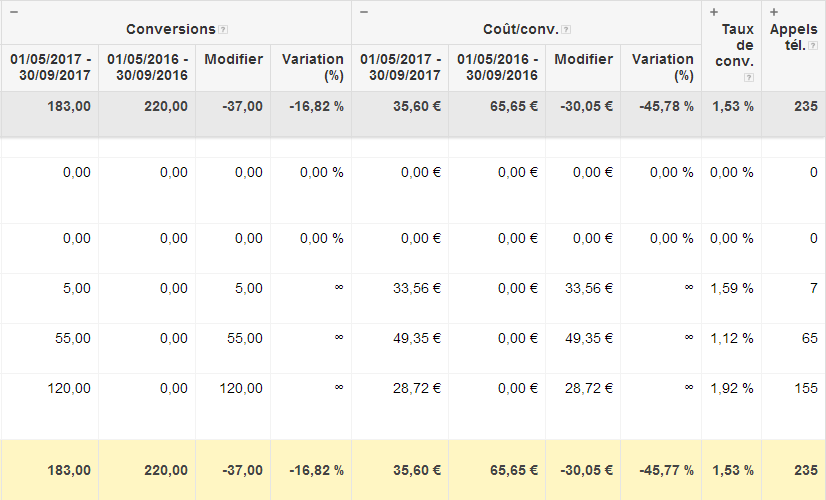Screen dimensions: 826x500
Task: Open the Appels tél. help icon
Action: tap(813, 46)
